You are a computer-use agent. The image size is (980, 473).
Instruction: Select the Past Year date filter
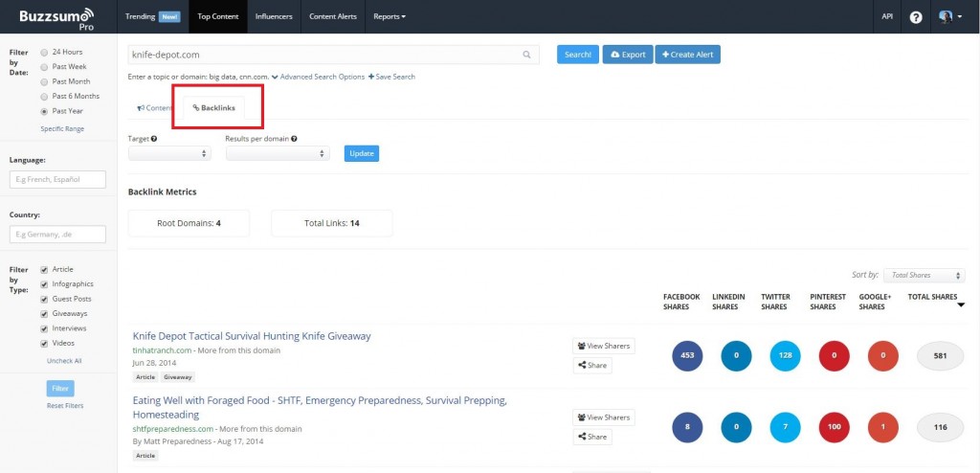pyautogui.click(x=44, y=111)
